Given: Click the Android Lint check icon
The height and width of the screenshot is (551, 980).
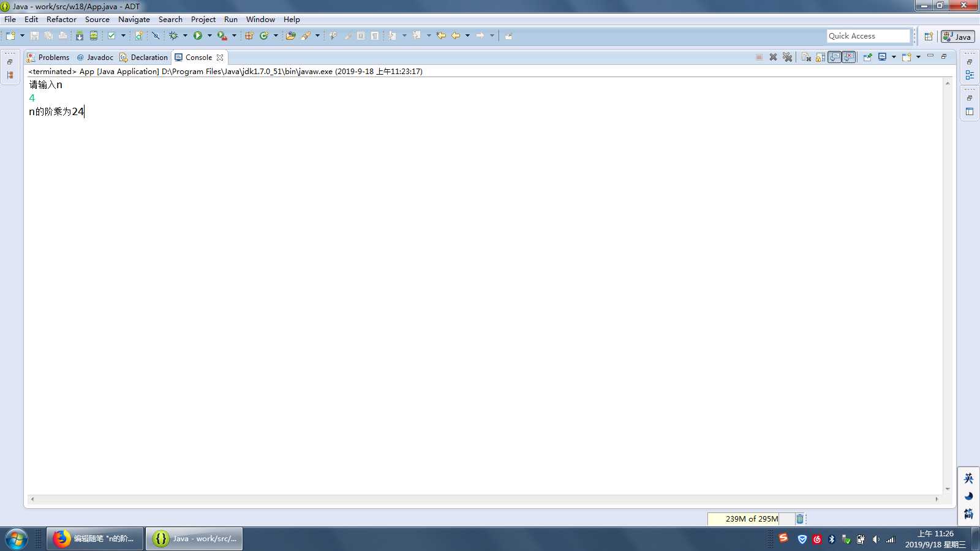Looking at the screenshot, I should point(111,36).
